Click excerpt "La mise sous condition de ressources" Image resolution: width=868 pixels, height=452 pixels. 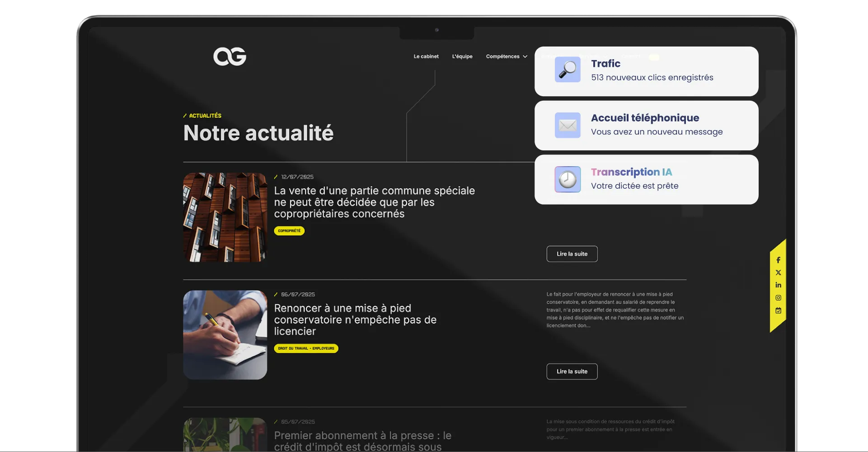point(610,429)
